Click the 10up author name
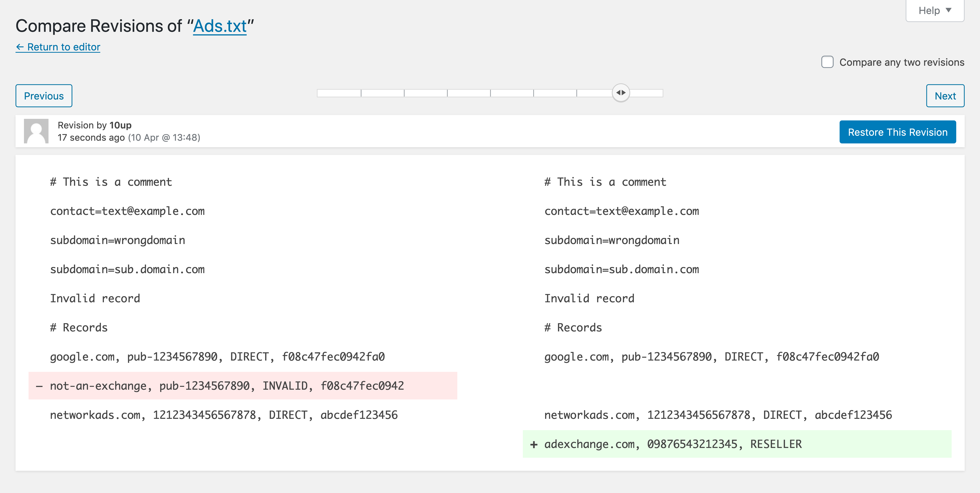The width and height of the screenshot is (980, 493). (120, 125)
